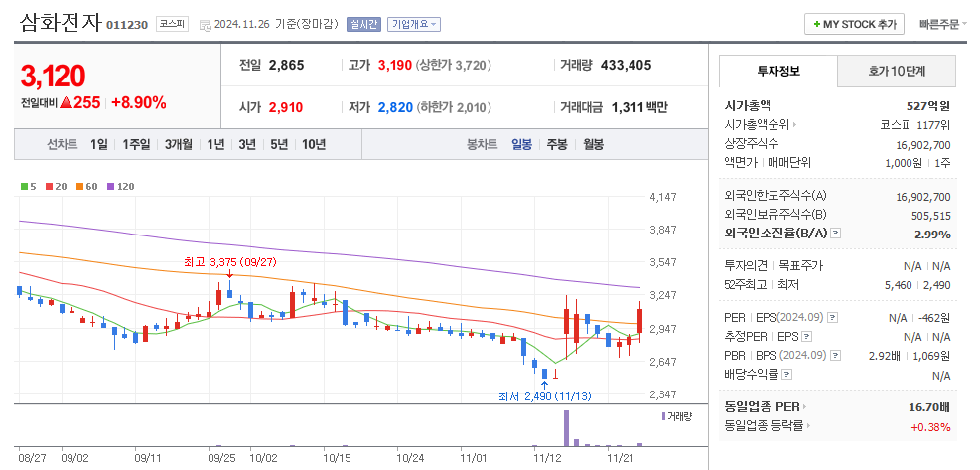Select the 일봉 candlestick chart
The height and width of the screenshot is (470, 980).
522,144
